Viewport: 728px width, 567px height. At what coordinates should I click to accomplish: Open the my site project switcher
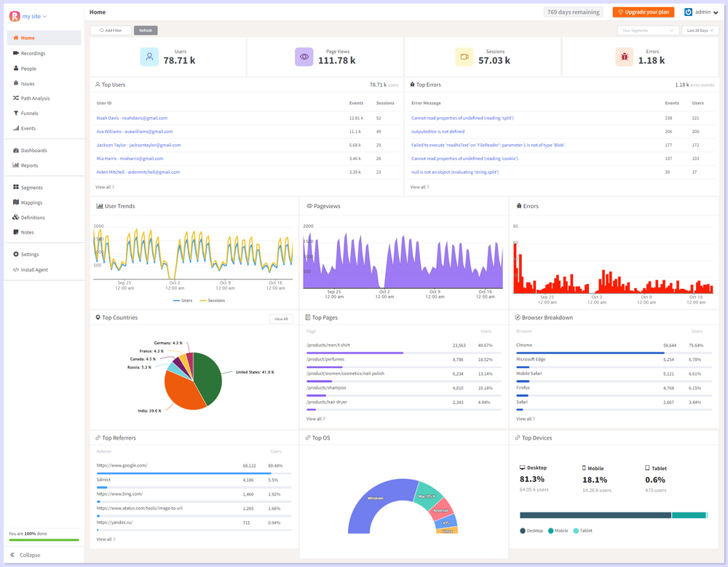tap(29, 15)
